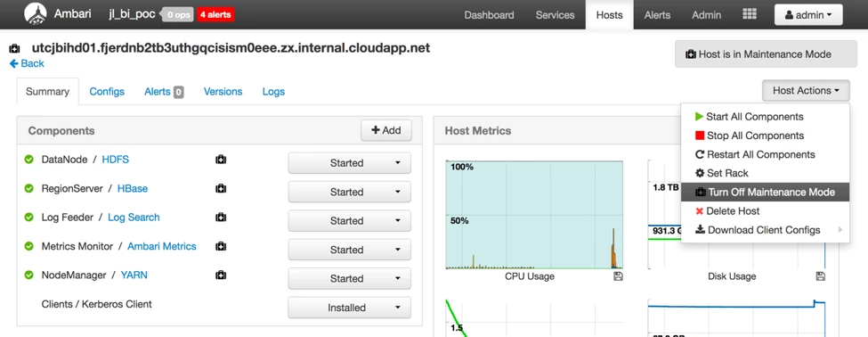
Task: Click the jl_bi_poc cluster name
Action: pyautogui.click(x=132, y=14)
